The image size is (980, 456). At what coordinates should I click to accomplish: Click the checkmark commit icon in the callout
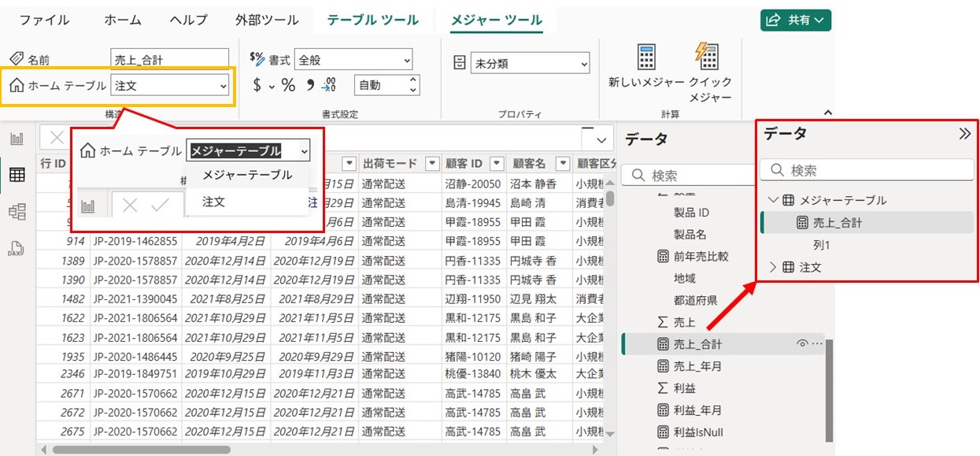[160, 206]
